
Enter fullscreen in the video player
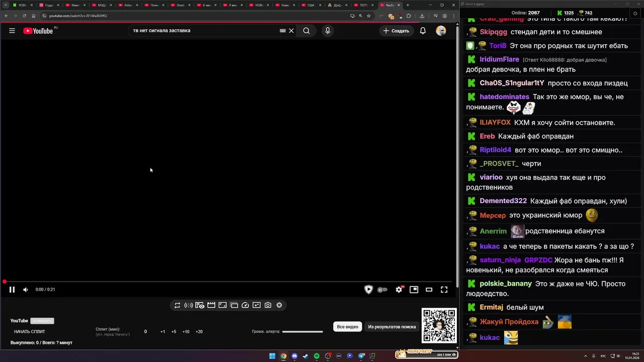point(444,290)
